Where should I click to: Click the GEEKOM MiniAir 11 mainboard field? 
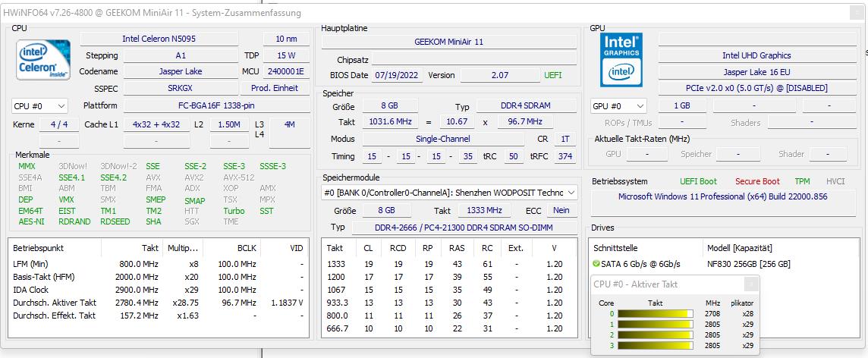click(449, 42)
